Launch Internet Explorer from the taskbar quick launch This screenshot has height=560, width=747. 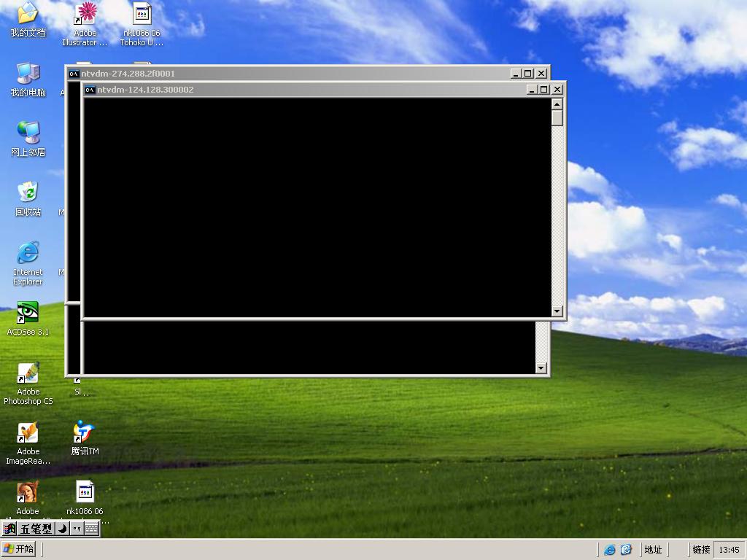click(609, 550)
